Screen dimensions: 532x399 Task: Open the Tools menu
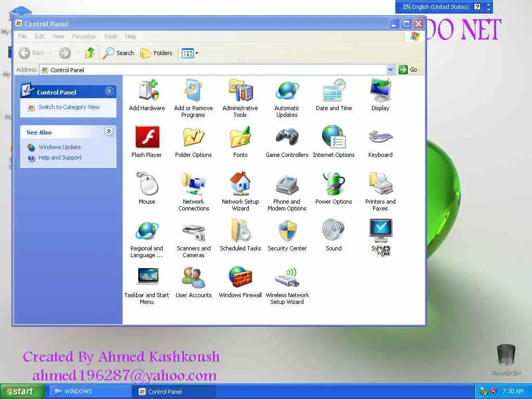(111, 36)
